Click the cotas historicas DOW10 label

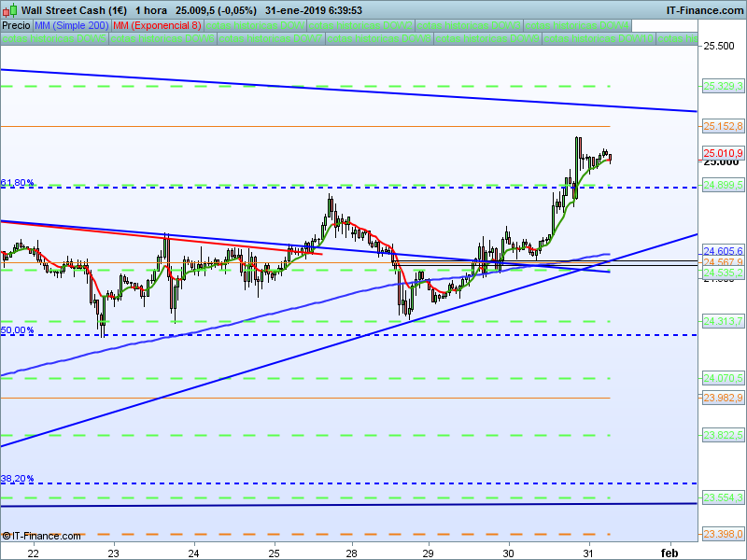pos(599,38)
